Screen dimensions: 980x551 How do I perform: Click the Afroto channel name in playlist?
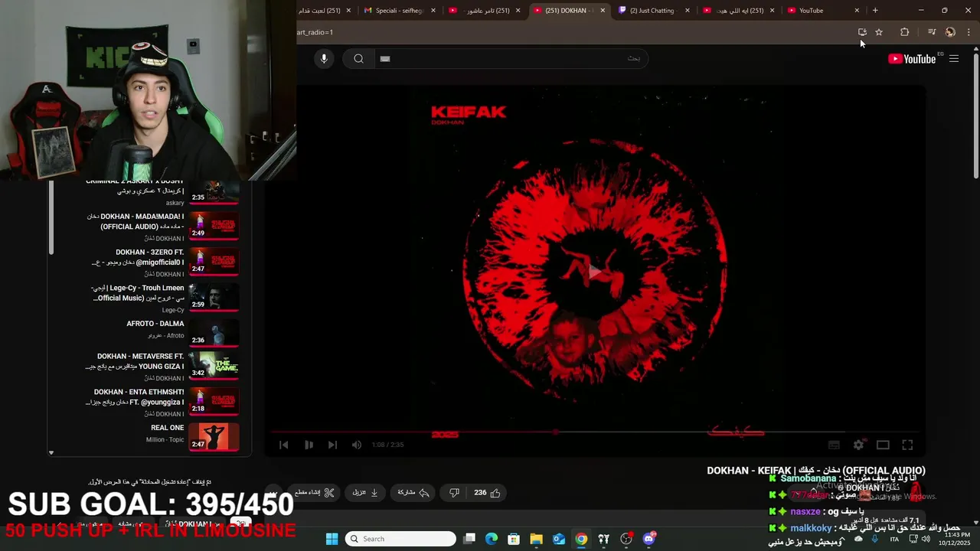(x=166, y=336)
